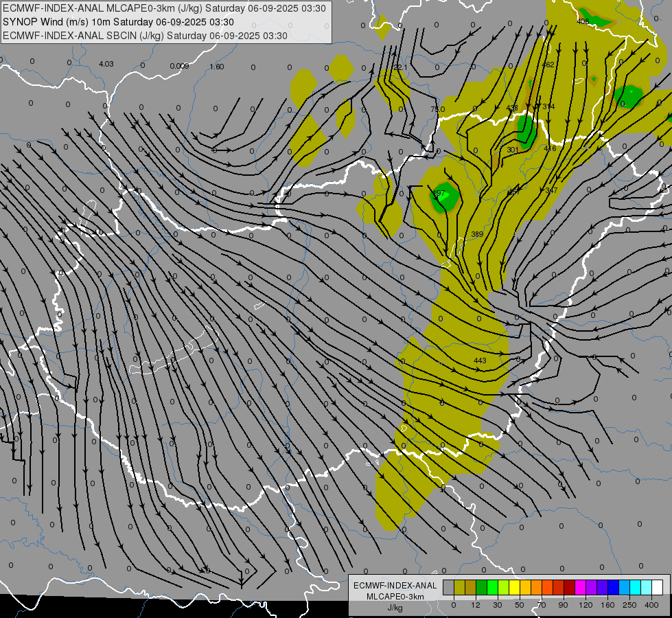Image resolution: width=672 pixels, height=618 pixels.
Task: Click the map value 462
Action: pos(548,65)
